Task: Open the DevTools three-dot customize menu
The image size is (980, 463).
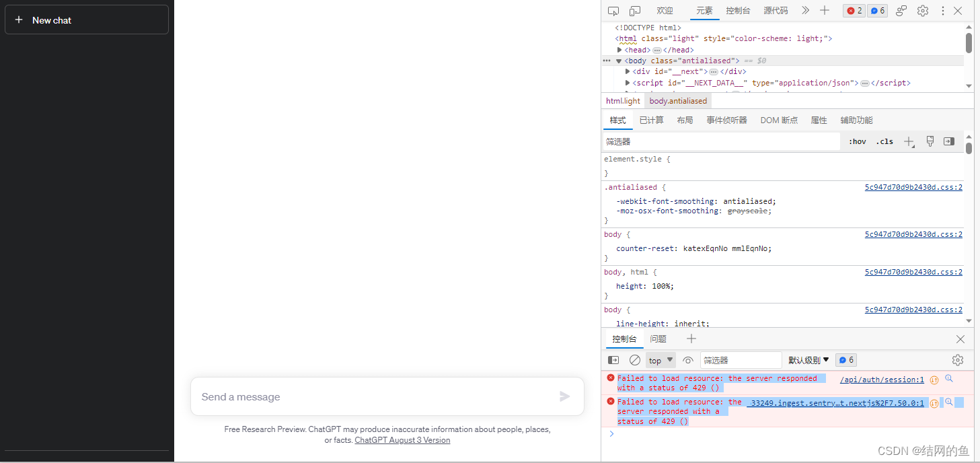Action: pos(943,11)
